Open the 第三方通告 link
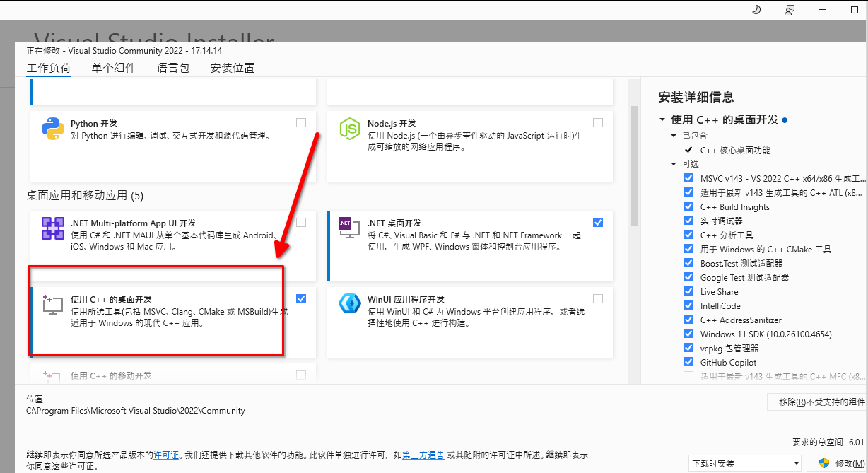 426,455
